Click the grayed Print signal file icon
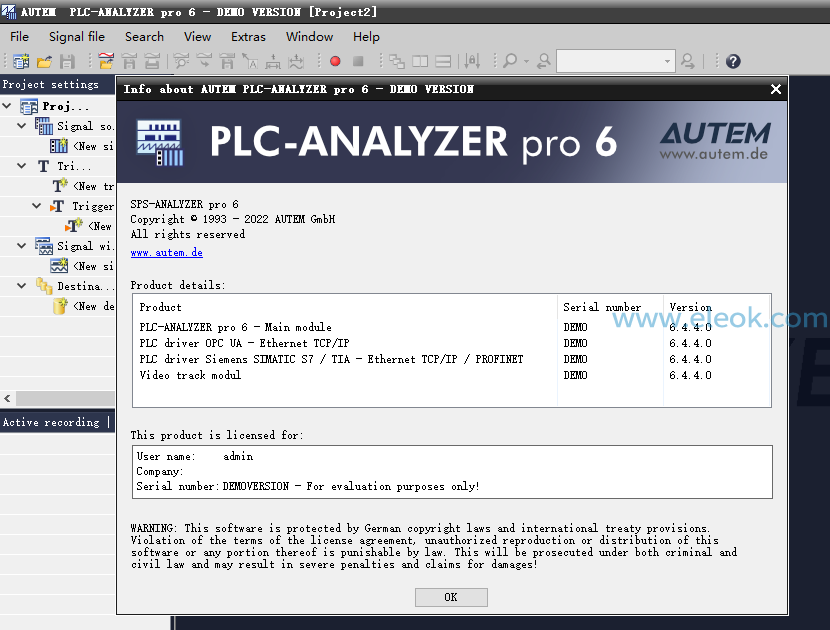 point(152,61)
